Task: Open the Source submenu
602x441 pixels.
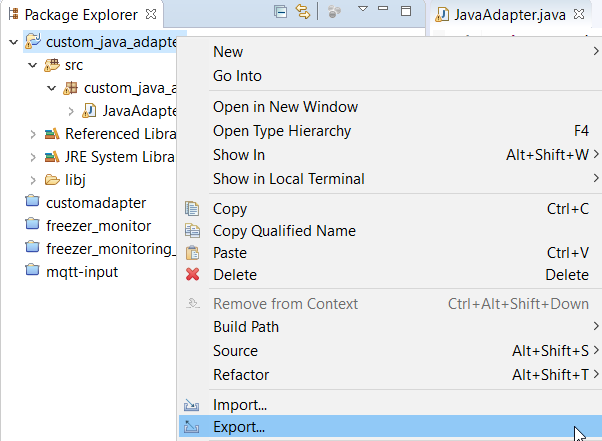Action: (390, 351)
